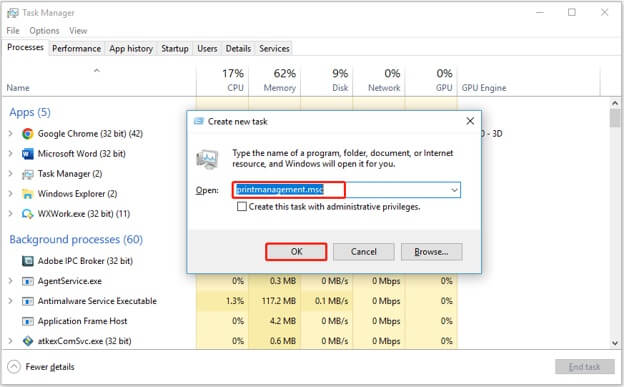Open the Options menu
This screenshot has height=387, width=624.
(x=44, y=31)
